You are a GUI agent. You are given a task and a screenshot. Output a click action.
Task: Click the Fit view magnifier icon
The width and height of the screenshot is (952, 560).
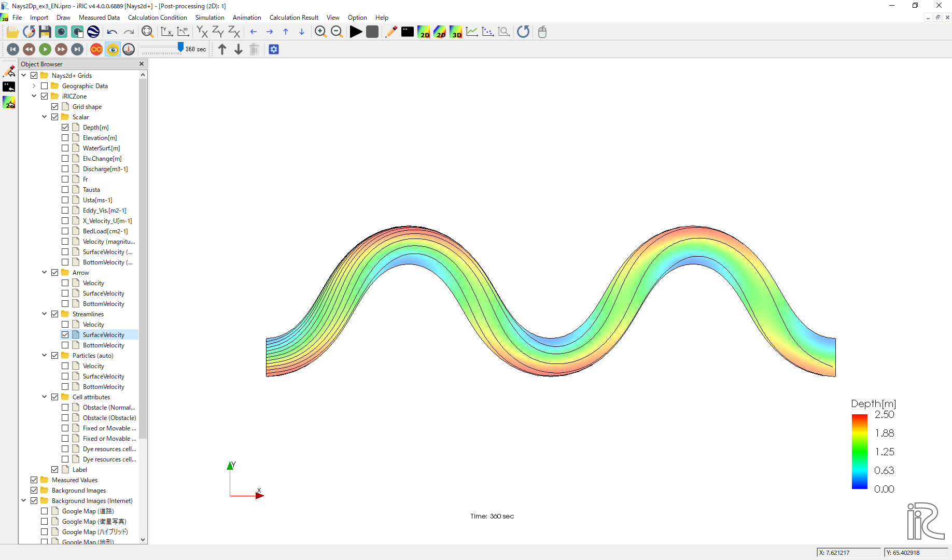click(x=148, y=32)
